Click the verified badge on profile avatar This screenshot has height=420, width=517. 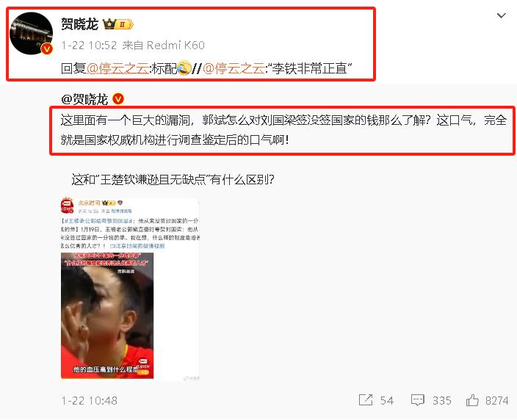click(46, 49)
